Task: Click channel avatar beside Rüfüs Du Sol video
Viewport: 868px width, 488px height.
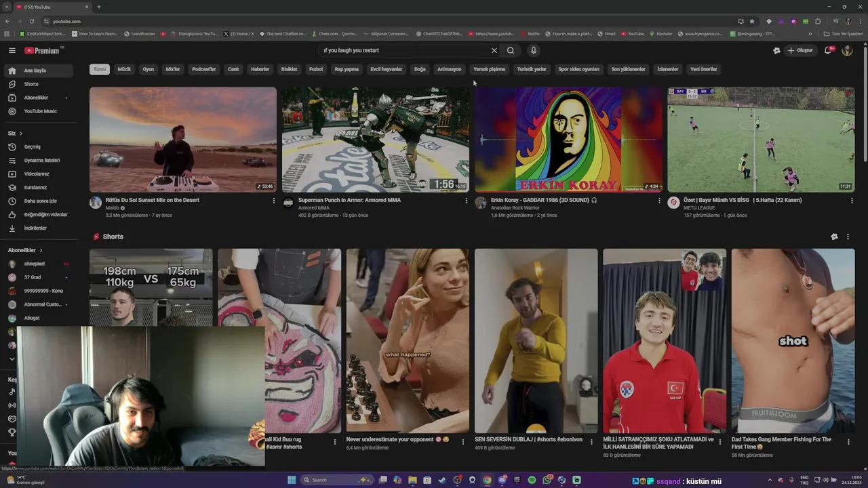Action: (96, 203)
